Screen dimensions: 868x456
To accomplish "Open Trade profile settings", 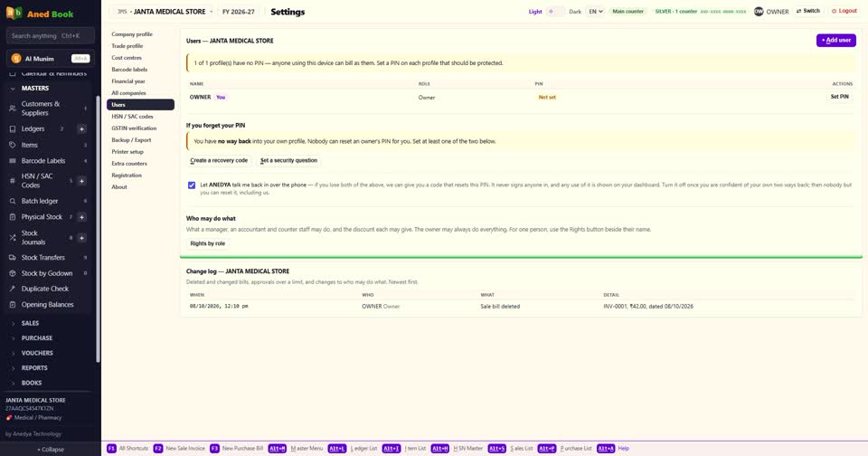I will (x=140, y=46).
